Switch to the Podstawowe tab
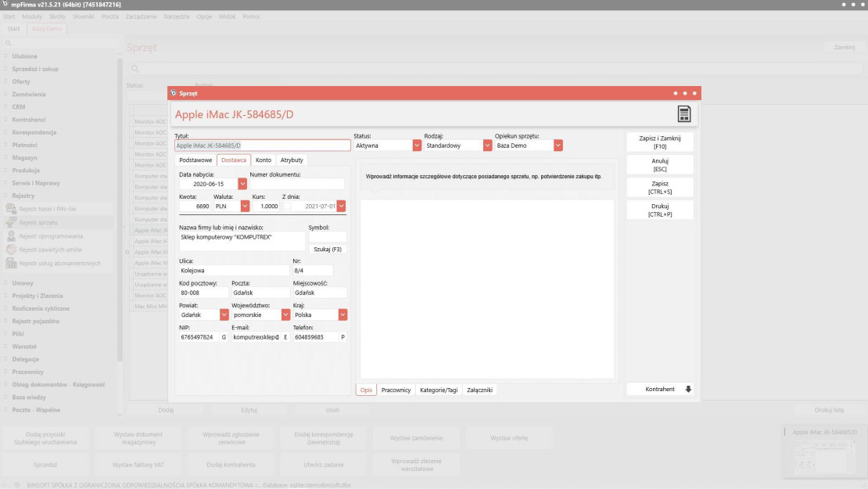The height and width of the screenshot is (489, 868). 195,160
